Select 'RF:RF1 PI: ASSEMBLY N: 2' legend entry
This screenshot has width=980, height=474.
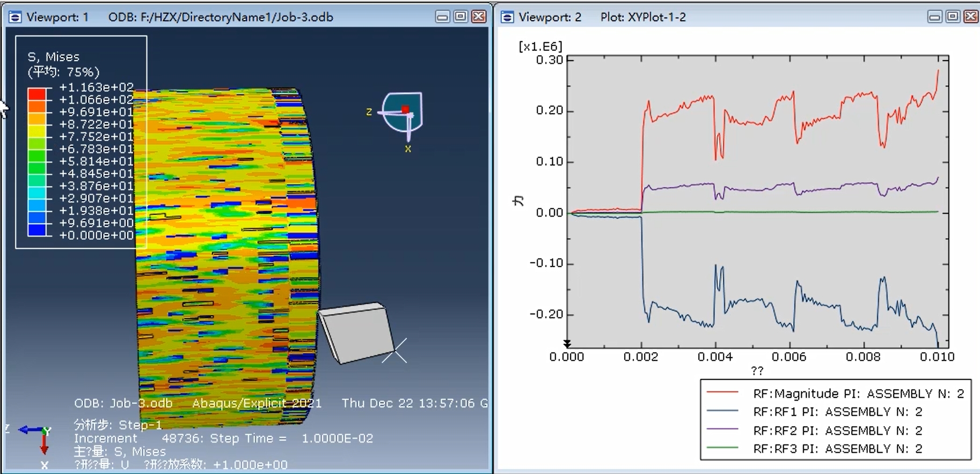[837, 412]
